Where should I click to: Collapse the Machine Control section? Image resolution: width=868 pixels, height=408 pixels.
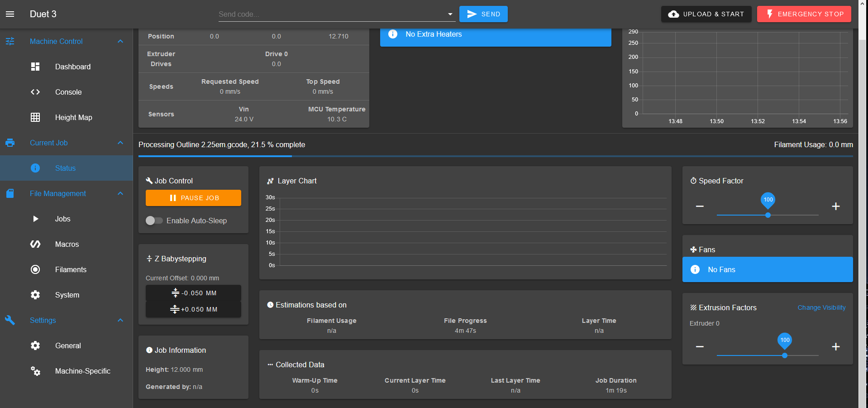(120, 41)
